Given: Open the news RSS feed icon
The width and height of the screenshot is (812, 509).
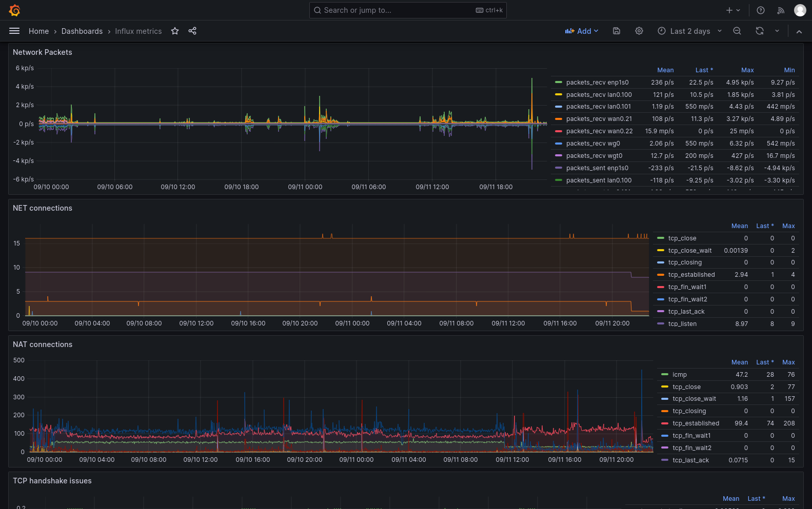Looking at the screenshot, I should click(781, 10).
